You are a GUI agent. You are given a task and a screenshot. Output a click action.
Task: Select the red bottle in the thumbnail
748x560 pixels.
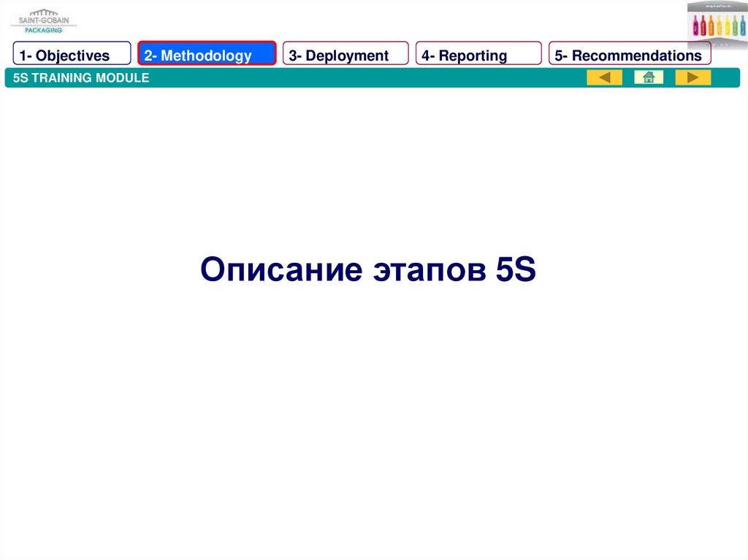point(705,26)
